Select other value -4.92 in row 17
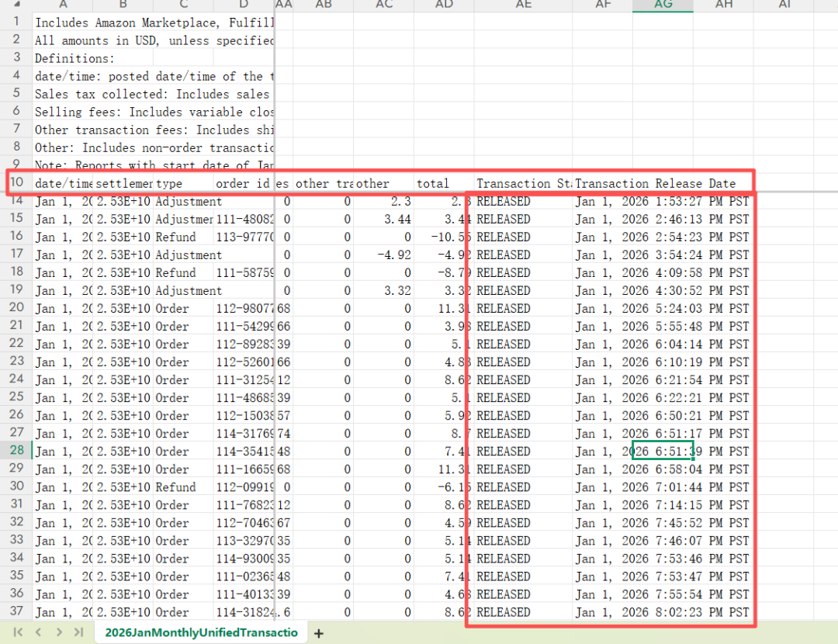The image size is (838, 644). coord(384,255)
